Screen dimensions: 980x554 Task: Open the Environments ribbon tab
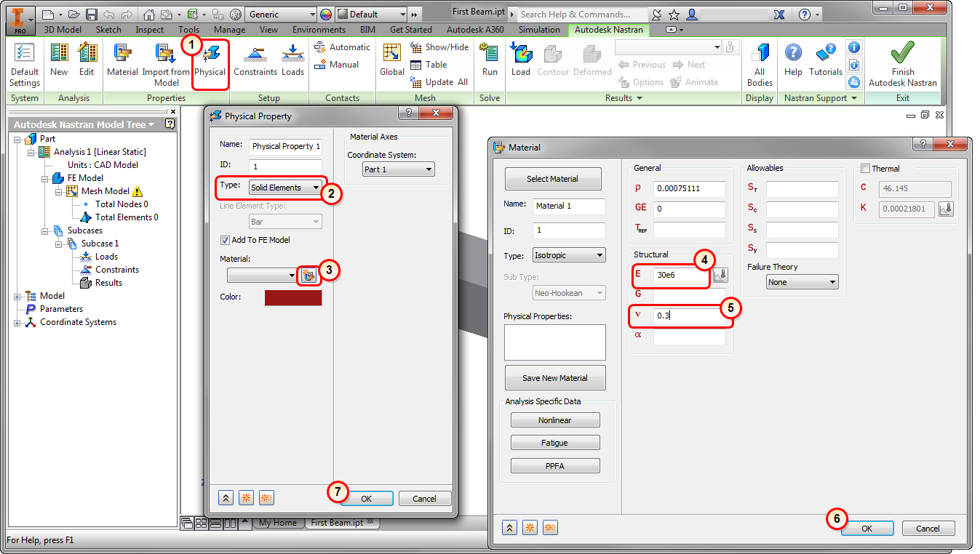click(x=319, y=30)
